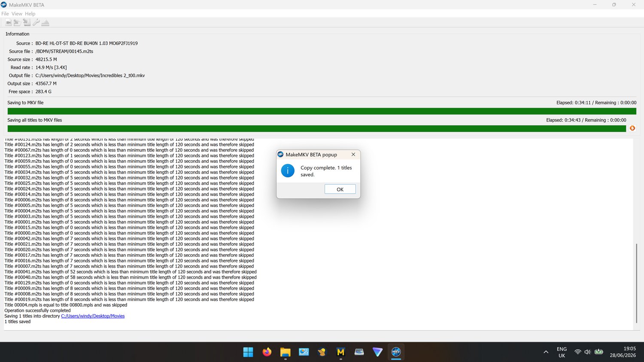Click the 'Operation successfully completed' log line
This screenshot has width=644, height=362.
point(37,310)
